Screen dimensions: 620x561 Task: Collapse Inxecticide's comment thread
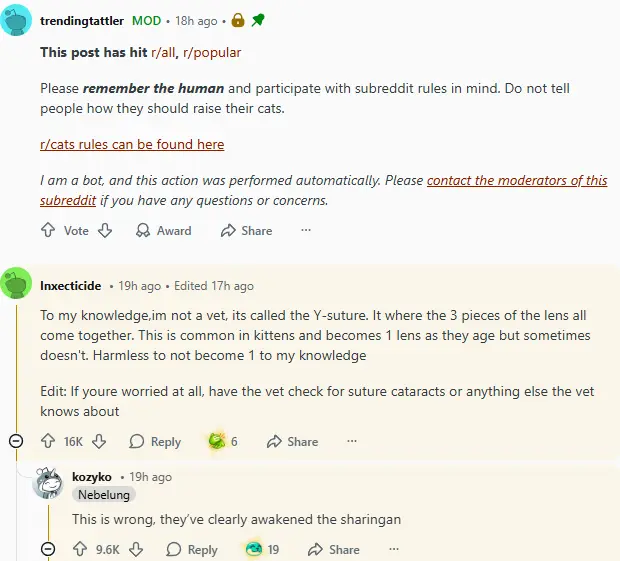(16, 441)
